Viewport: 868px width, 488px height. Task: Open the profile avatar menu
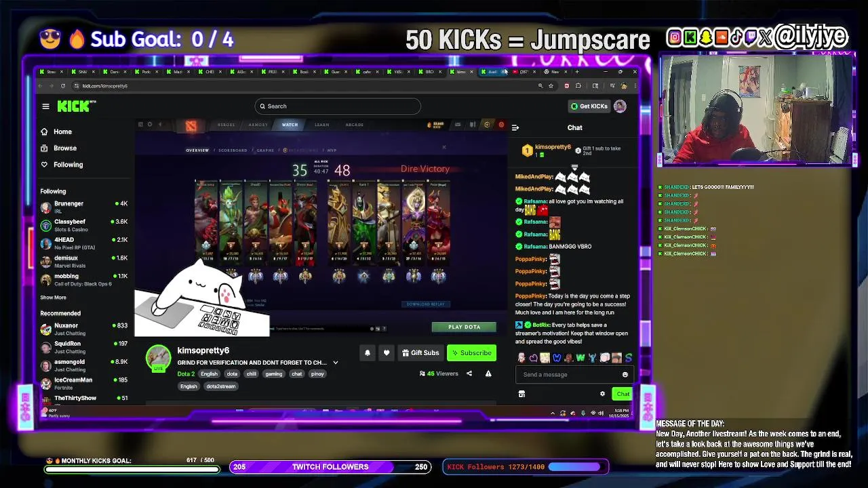click(620, 106)
